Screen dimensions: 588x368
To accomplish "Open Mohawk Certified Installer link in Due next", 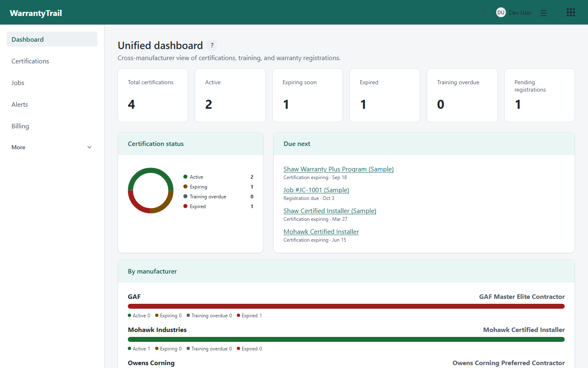I will point(321,231).
